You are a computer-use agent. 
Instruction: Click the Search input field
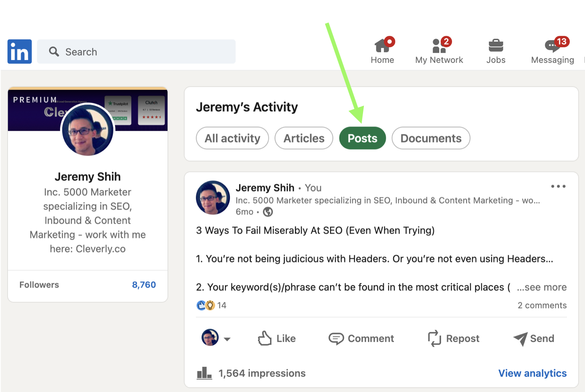136,51
